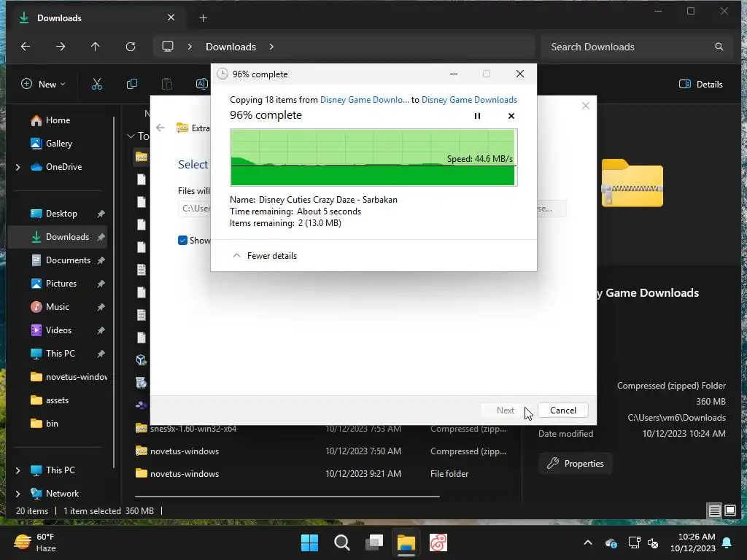
Task: Go up one folder level
Action: (x=96, y=47)
